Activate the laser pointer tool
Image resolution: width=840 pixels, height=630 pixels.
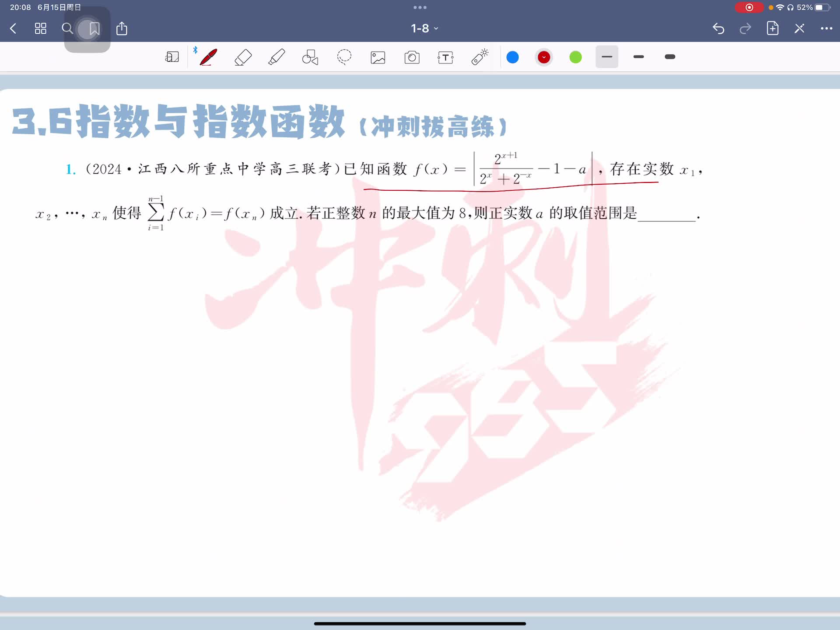(479, 57)
